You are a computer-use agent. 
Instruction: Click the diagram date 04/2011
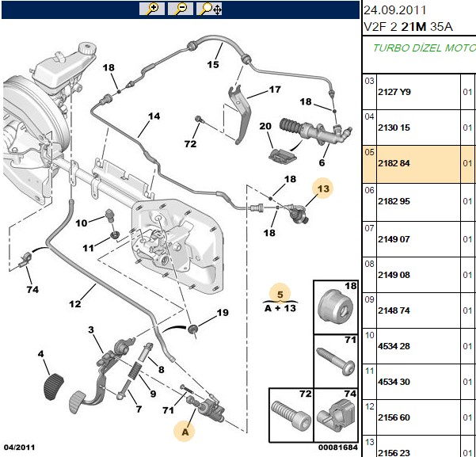[x=20, y=447]
